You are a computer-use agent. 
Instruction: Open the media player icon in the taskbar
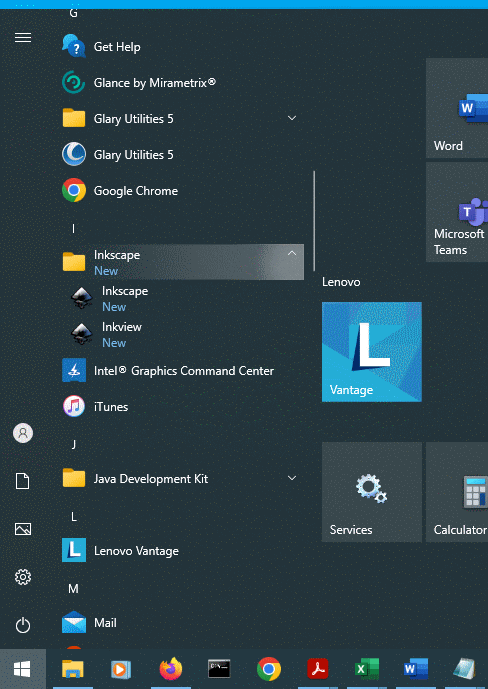tap(121, 669)
